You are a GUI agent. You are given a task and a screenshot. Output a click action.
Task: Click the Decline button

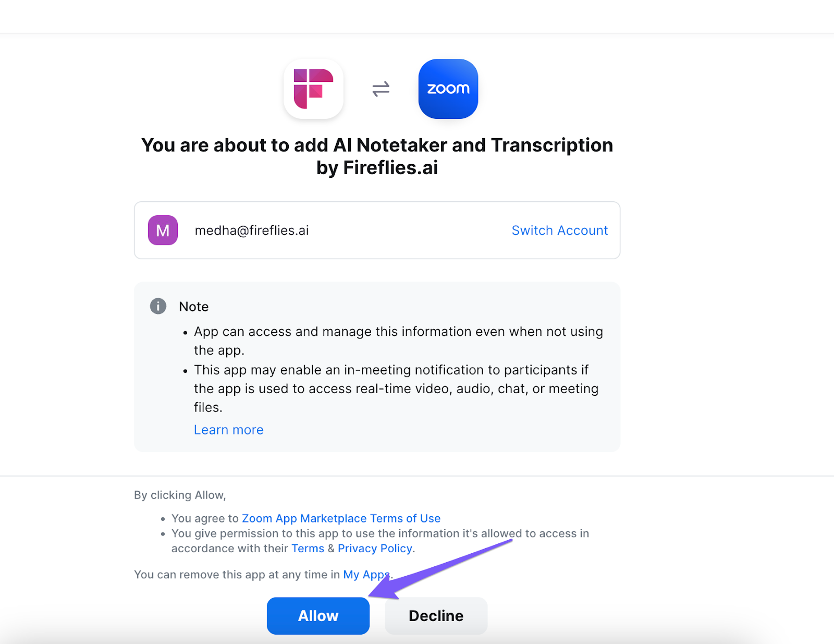pos(436,616)
